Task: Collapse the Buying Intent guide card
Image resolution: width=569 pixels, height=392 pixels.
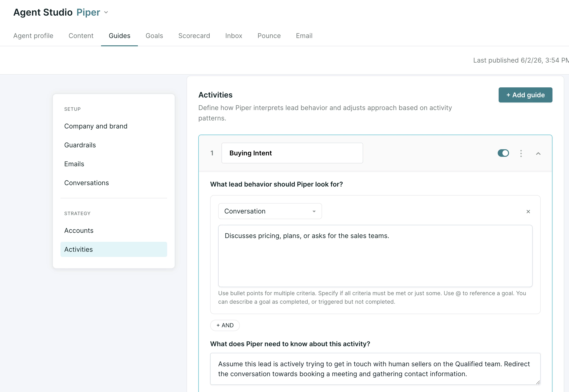Action: 538,153
